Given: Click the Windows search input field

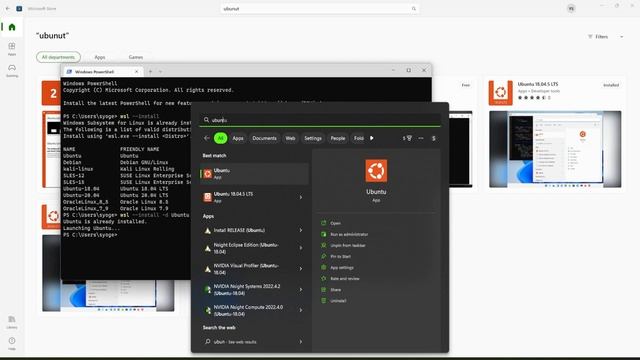Looking at the screenshot, I should 320,120.
